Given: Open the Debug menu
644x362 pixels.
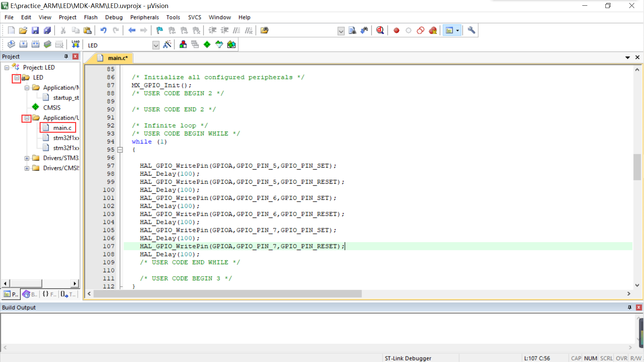Looking at the screenshot, I should pyautogui.click(x=114, y=17).
